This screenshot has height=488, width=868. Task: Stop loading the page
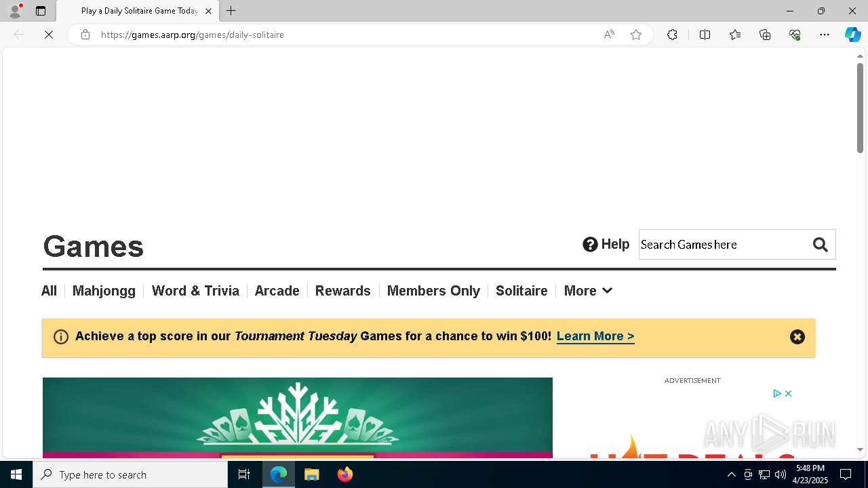coord(49,35)
